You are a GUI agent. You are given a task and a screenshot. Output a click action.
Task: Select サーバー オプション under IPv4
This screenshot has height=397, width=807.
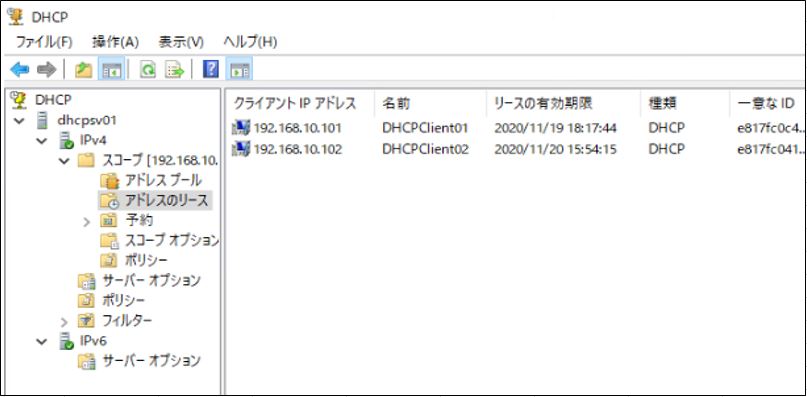[151, 280]
